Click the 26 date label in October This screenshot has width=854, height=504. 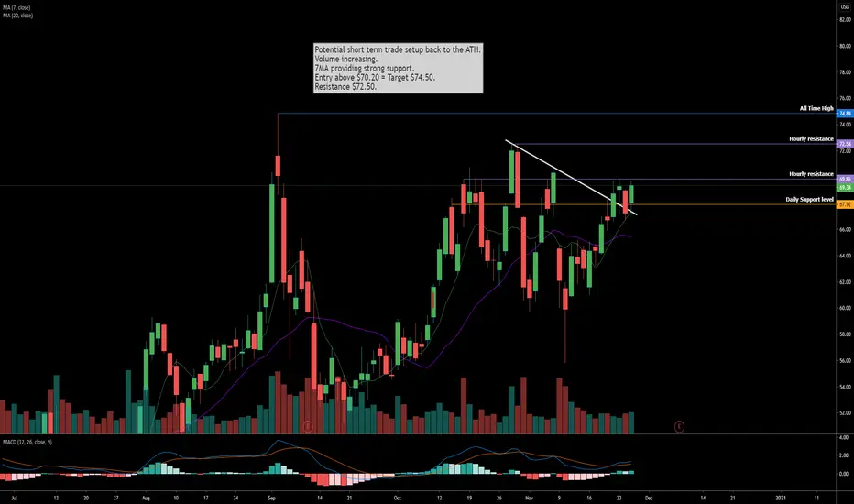[498, 498]
